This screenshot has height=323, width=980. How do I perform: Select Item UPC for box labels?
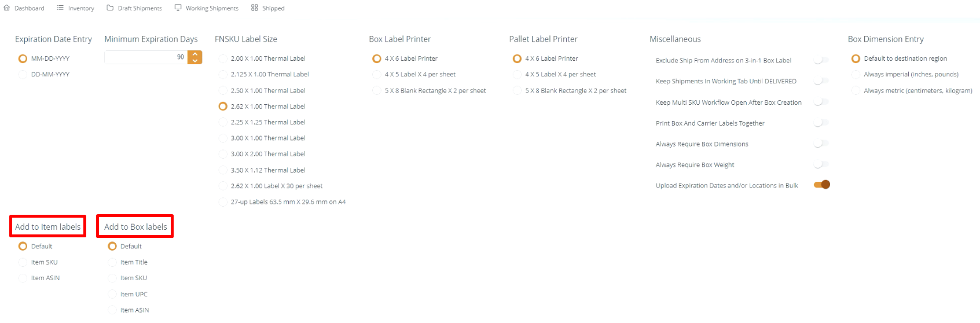point(112,295)
